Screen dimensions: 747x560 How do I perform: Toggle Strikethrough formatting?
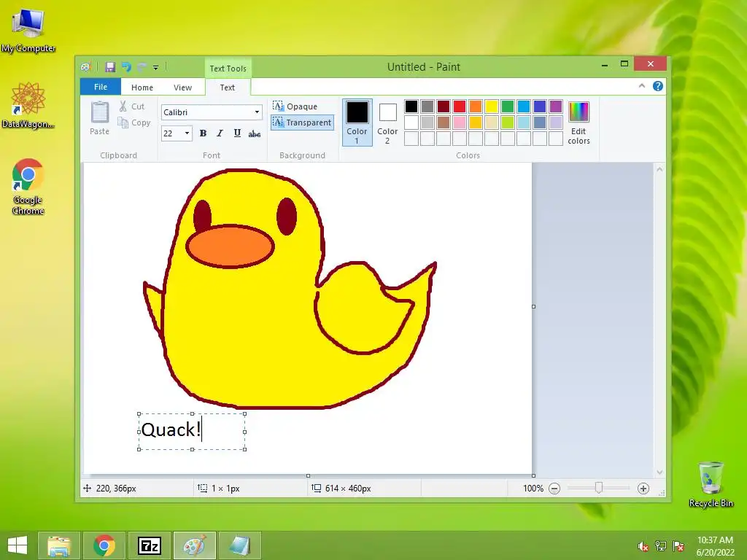[x=255, y=134]
